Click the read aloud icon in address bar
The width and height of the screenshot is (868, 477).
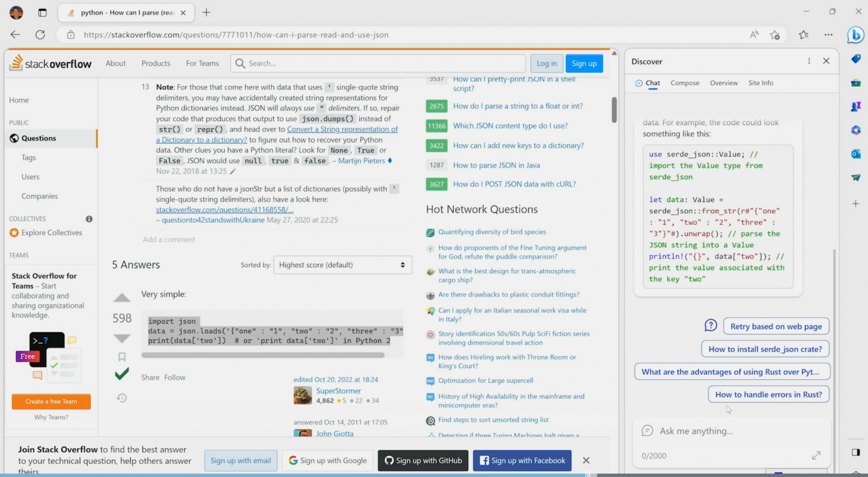click(x=754, y=35)
